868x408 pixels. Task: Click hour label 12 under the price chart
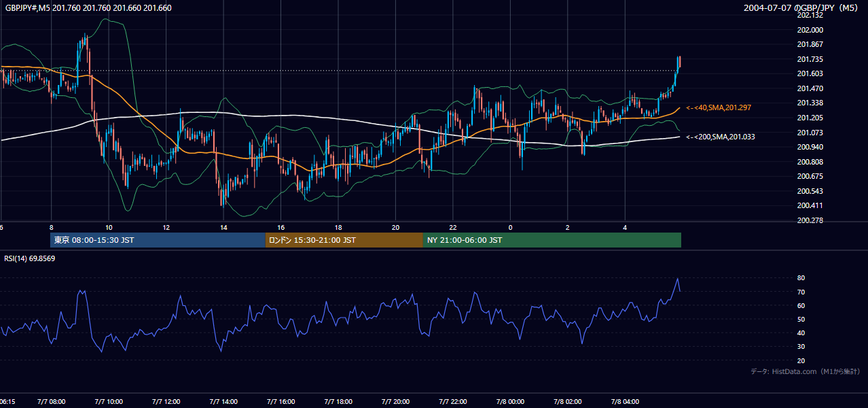click(x=166, y=227)
